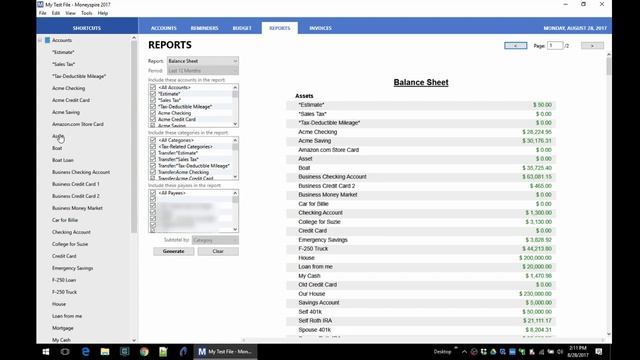This screenshot has width=640, height=360.
Task: Toggle Acme Credit Card account checkbox
Action: pos(153,119)
